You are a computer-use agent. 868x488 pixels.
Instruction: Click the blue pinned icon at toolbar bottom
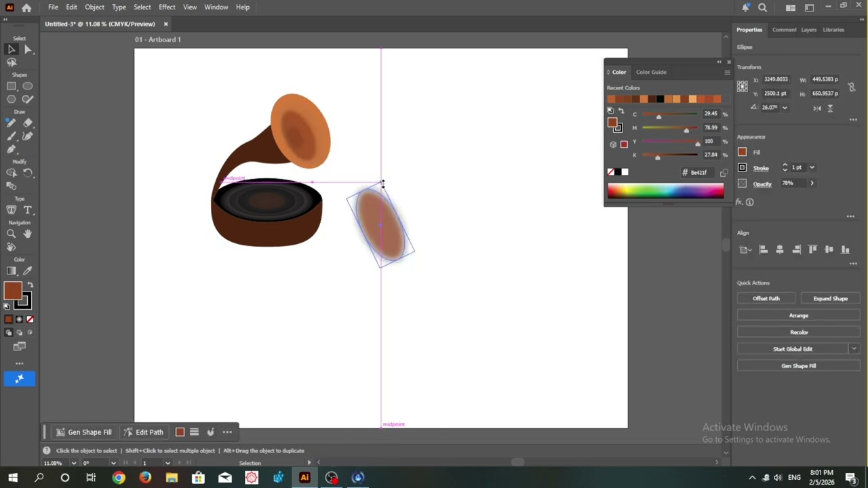click(20, 379)
